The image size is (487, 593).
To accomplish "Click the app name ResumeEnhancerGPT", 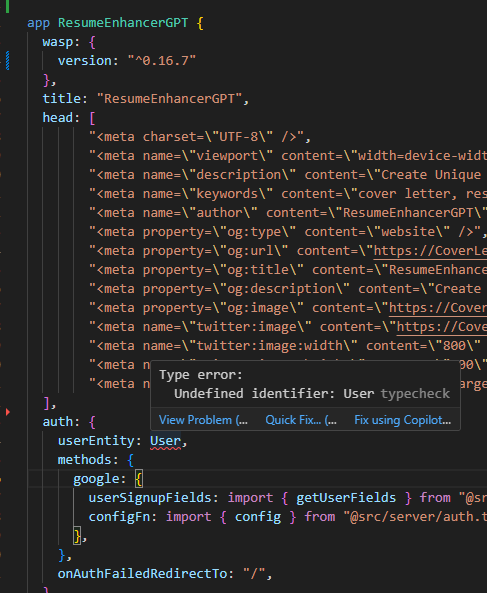I will pos(123,23).
